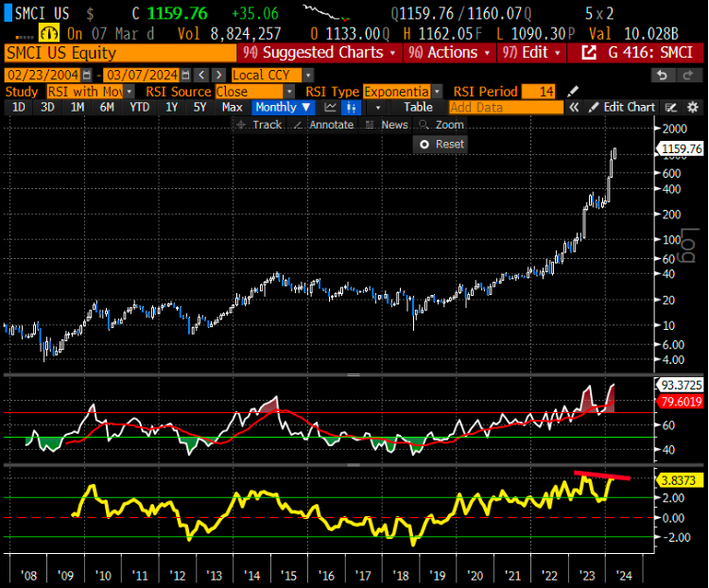The height and width of the screenshot is (588, 709).
Task: Click next date range arrow
Action: 219,75
